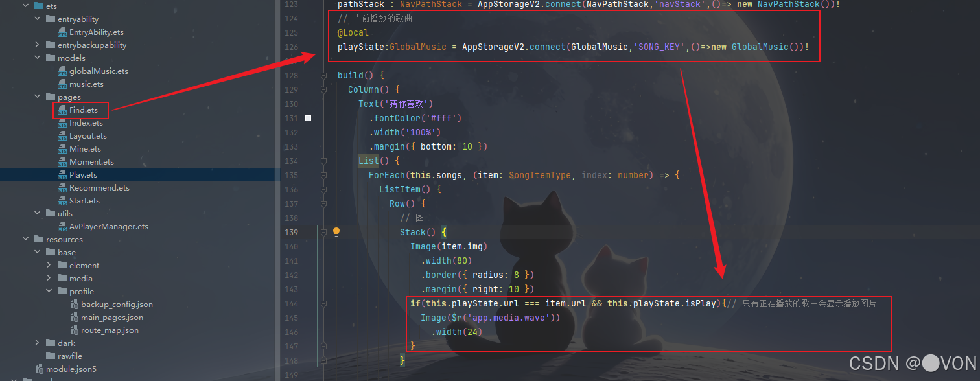The width and height of the screenshot is (980, 381).
Task: Click the Mine.ets file icon
Action: pos(62,148)
